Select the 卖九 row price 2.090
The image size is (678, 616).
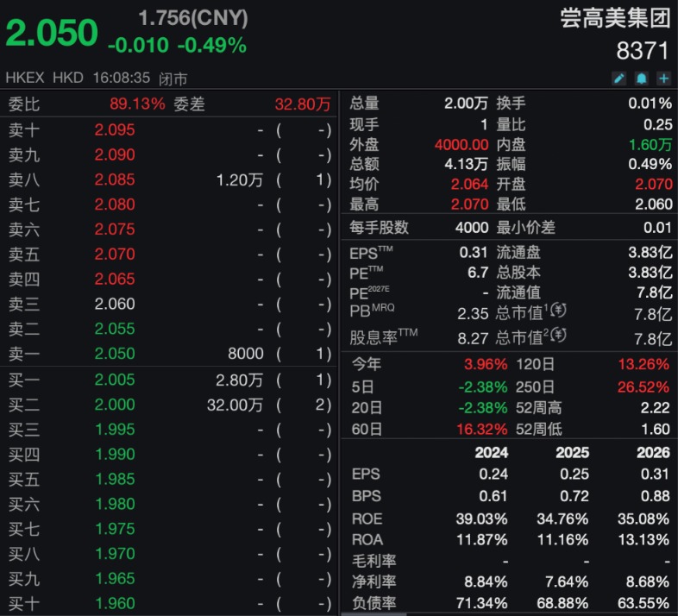(x=115, y=154)
